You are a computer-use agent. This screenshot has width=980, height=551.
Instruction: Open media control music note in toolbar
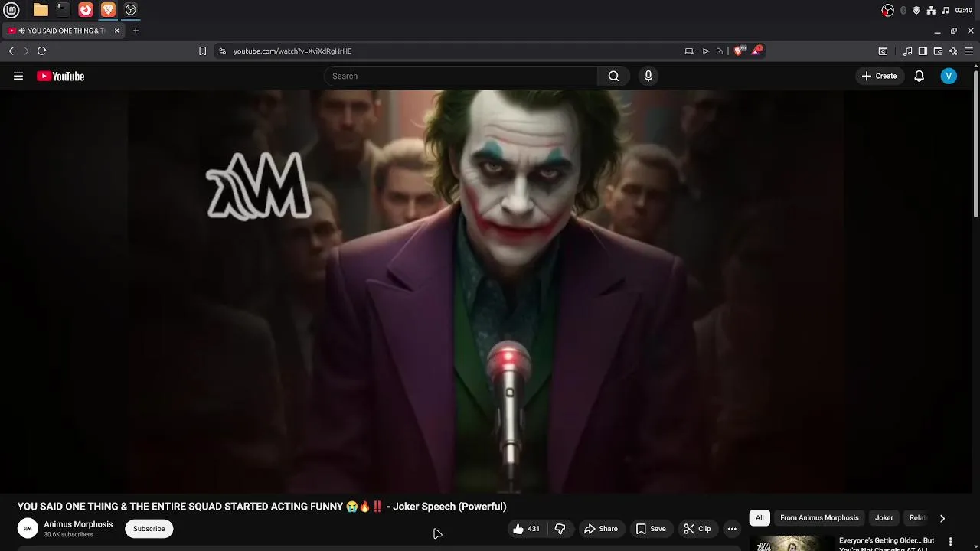click(x=907, y=51)
